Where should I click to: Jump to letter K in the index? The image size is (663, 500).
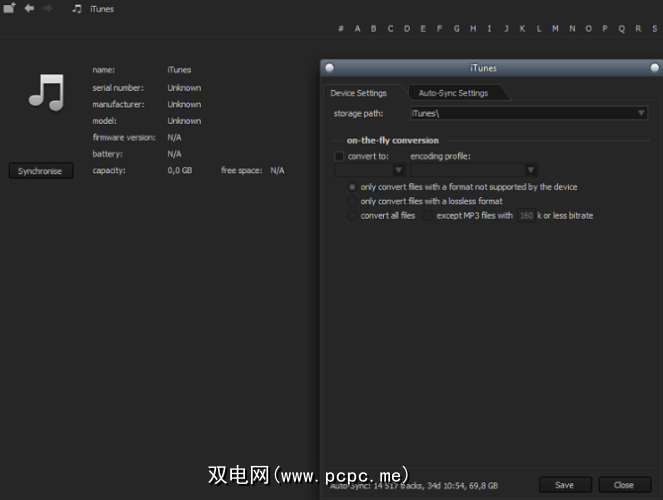(x=522, y=29)
